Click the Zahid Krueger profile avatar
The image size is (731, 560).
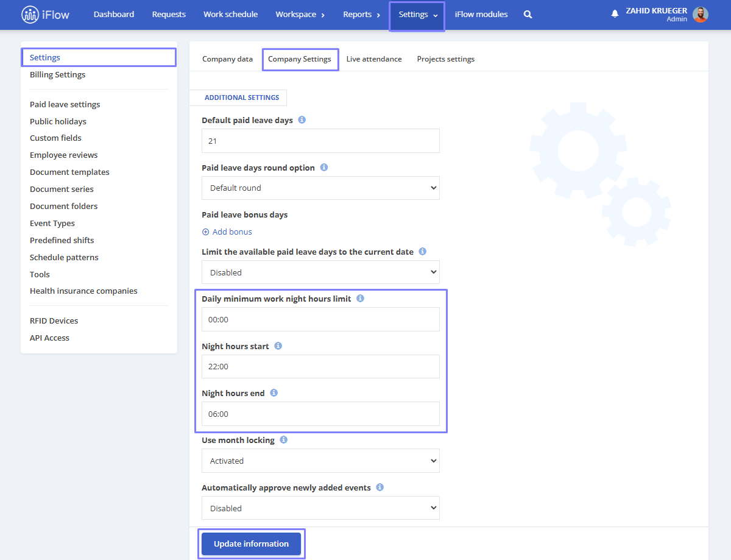pyautogui.click(x=701, y=15)
